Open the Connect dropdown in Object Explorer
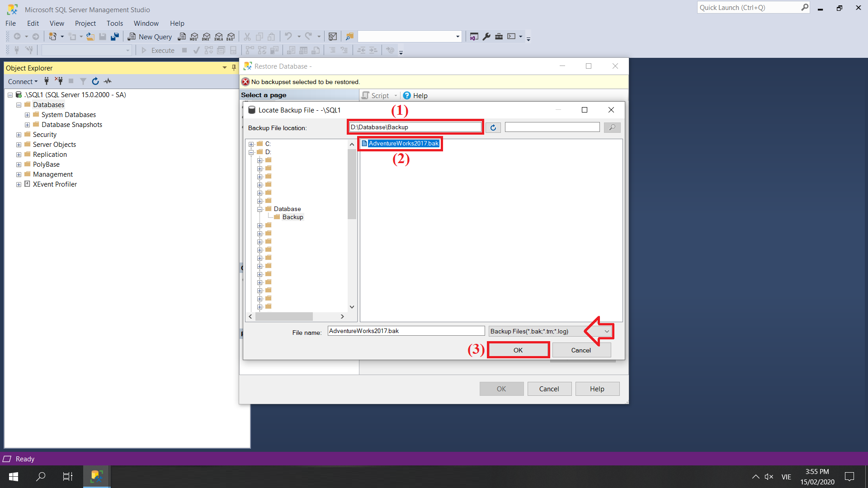 (23, 81)
